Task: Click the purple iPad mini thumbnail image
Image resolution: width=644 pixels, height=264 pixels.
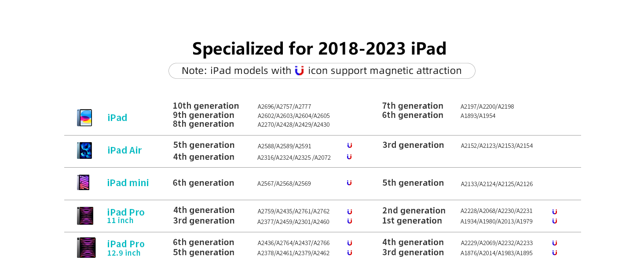Action: click(83, 182)
